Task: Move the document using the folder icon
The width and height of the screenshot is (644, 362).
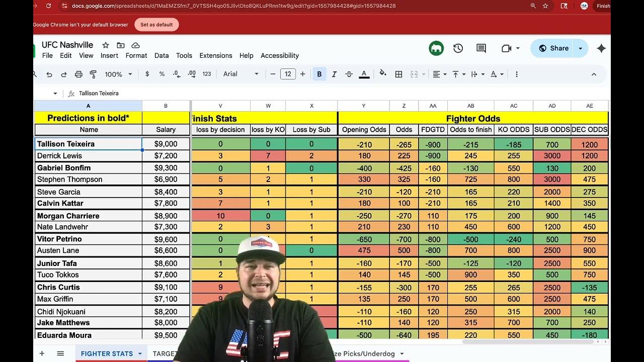Action: 121,45
